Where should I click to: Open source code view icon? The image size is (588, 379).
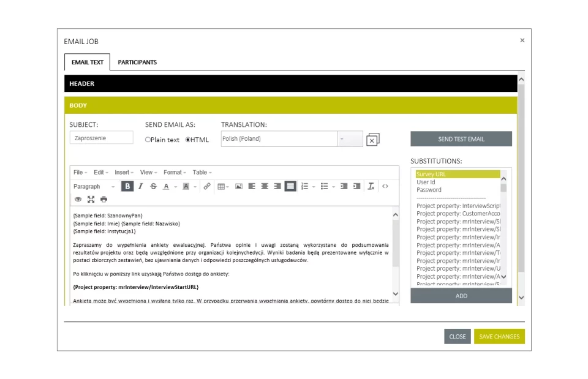click(385, 186)
